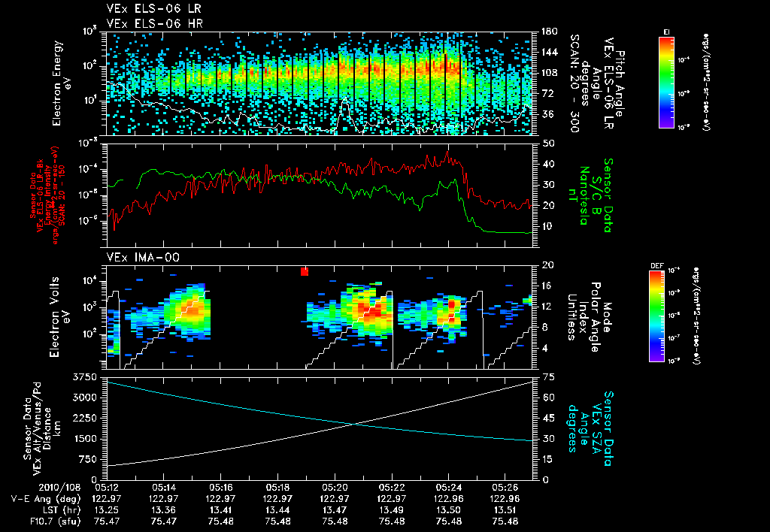
Task: Select the LST value 13.49
Action: (392, 510)
